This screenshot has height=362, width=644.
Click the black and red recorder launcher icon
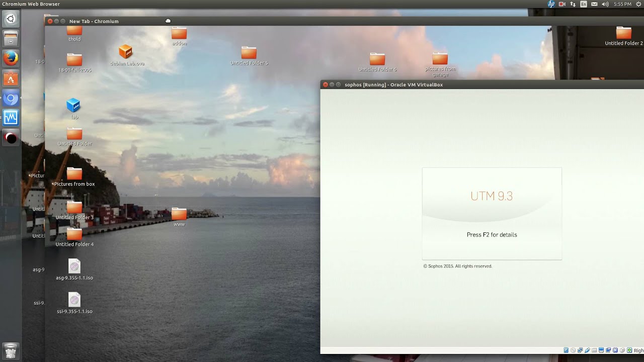tap(11, 137)
